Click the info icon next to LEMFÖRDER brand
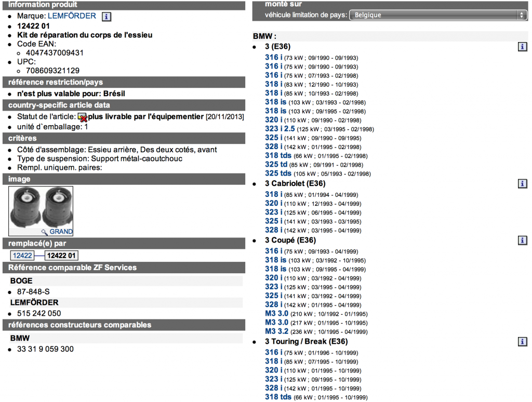This screenshot has width=532, height=402. pyautogui.click(x=106, y=16)
